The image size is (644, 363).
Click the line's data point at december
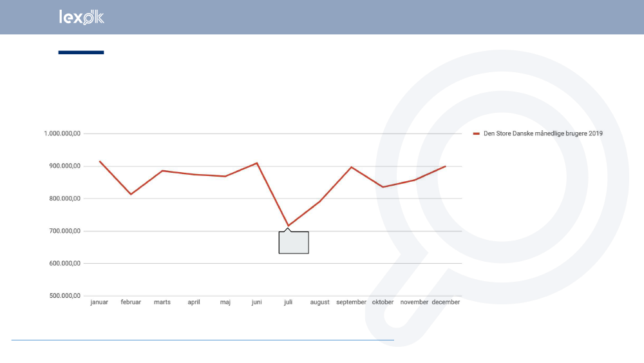445,166
